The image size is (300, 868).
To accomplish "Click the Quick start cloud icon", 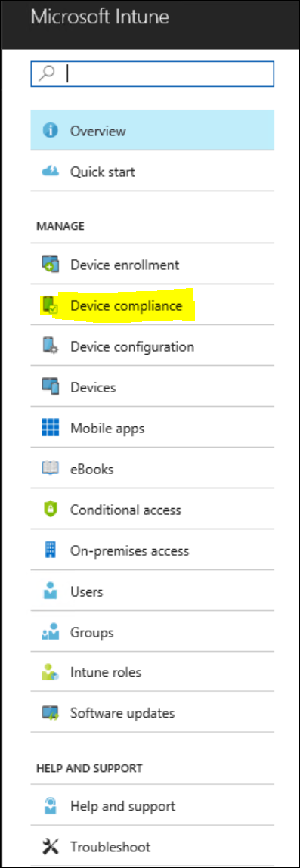I will point(51,172).
